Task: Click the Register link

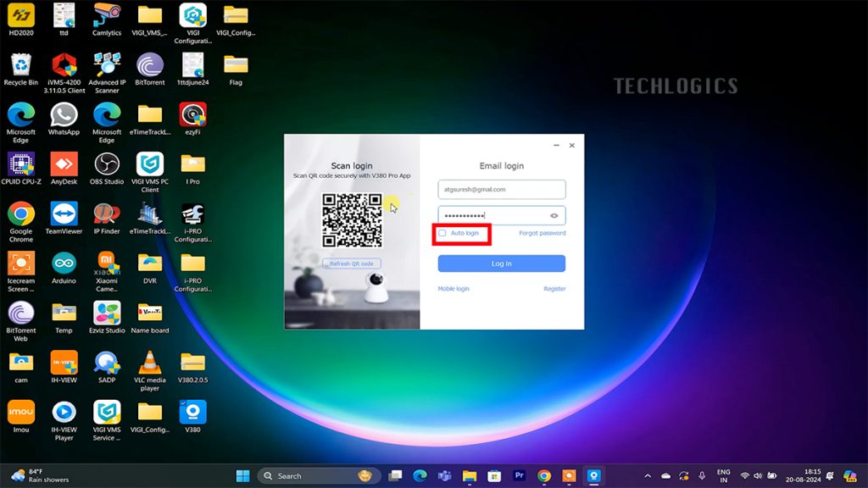Action: click(554, 289)
